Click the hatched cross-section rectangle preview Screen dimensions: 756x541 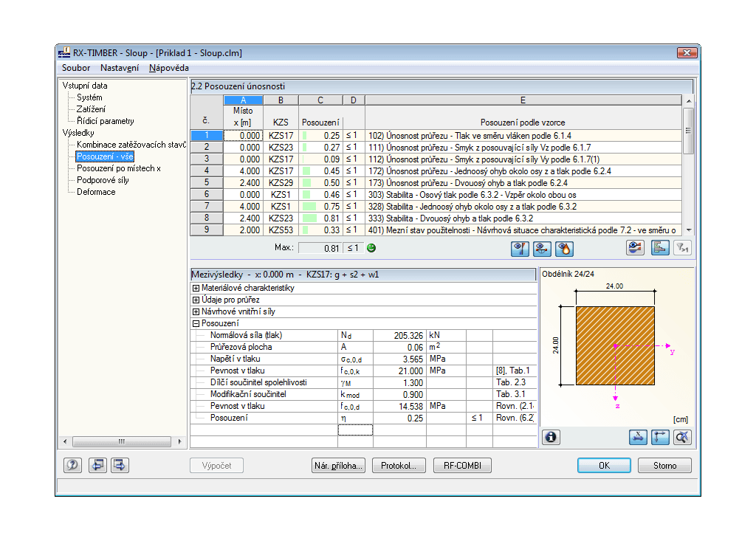pyautogui.click(x=615, y=345)
